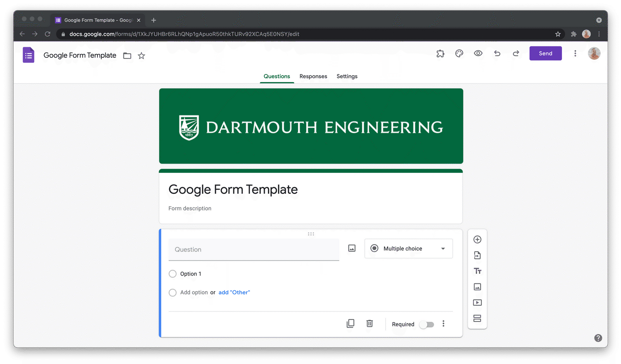Go back in browser history

pyautogui.click(x=22, y=34)
